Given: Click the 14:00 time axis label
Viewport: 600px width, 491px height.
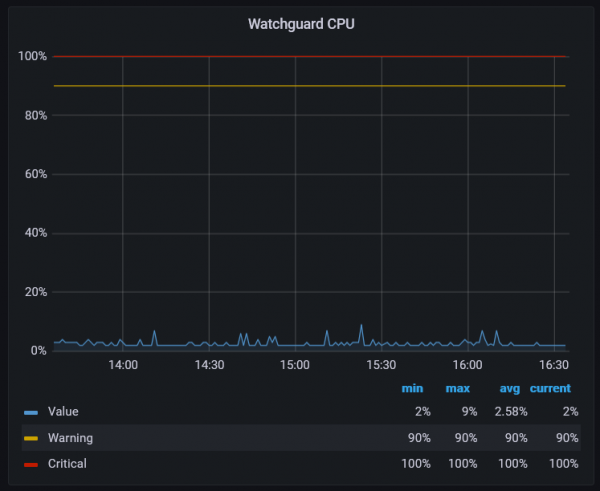Looking at the screenshot, I should coord(122,366).
